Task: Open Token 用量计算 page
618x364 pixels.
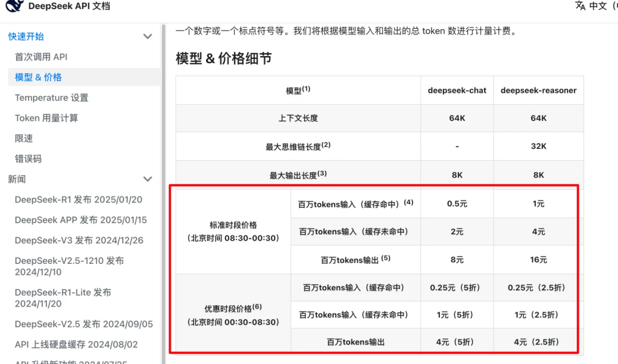Action: [46, 118]
